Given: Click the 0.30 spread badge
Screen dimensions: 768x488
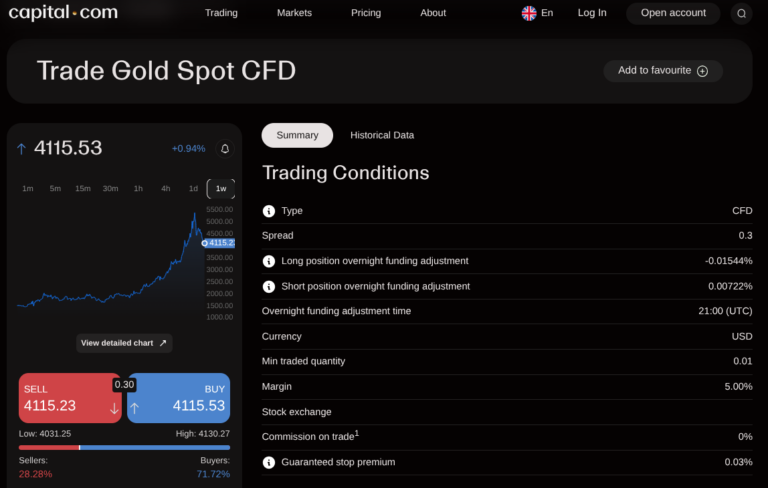Looking at the screenshot, I should [x=124, y=385].
